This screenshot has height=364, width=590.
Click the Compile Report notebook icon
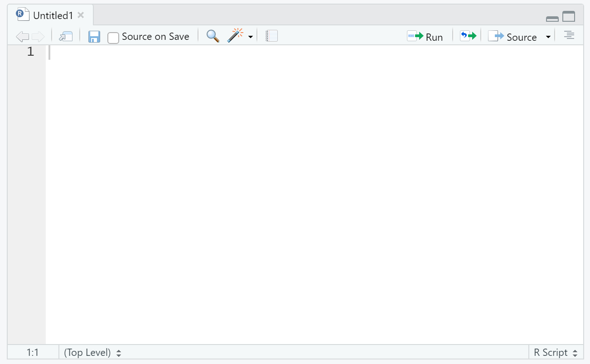click(x=271, y=36)
